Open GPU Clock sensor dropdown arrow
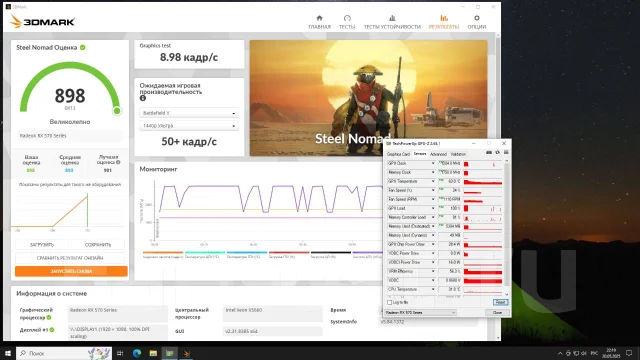This screenshot has width=640, height=360. (x=433, y=164)
